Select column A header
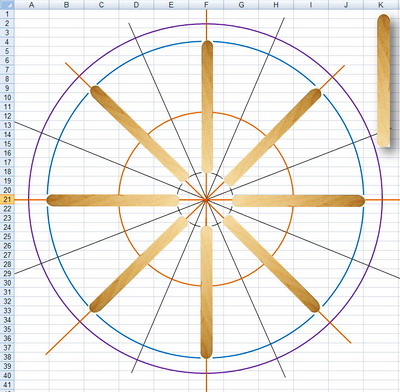 click(32, 5)
